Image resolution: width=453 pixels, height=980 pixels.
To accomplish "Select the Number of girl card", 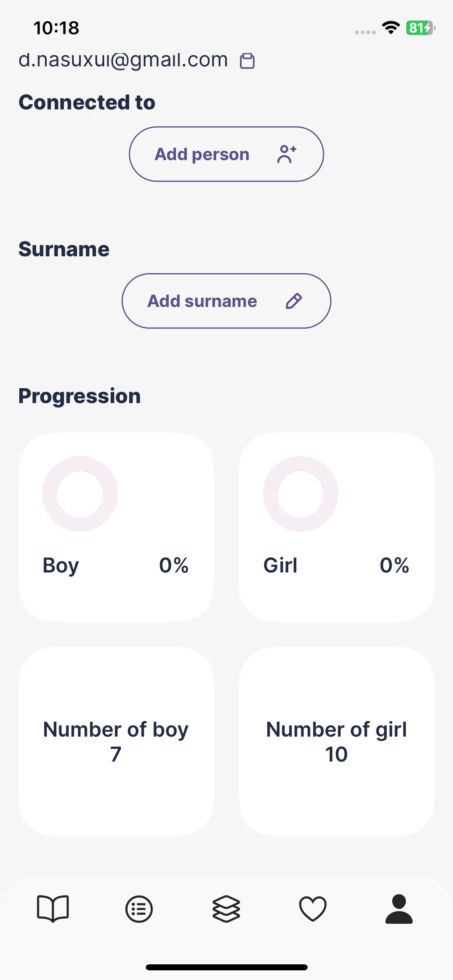I will pyautogui.click(x=337, y=741).
